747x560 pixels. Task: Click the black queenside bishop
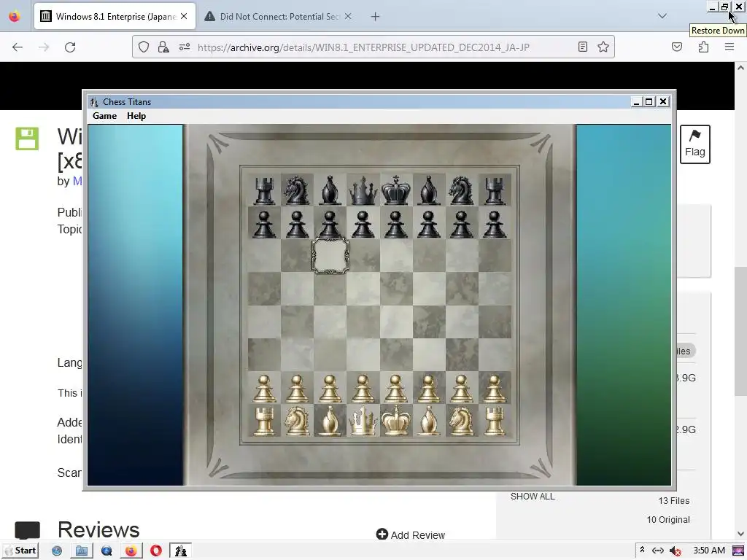(330, 190)
